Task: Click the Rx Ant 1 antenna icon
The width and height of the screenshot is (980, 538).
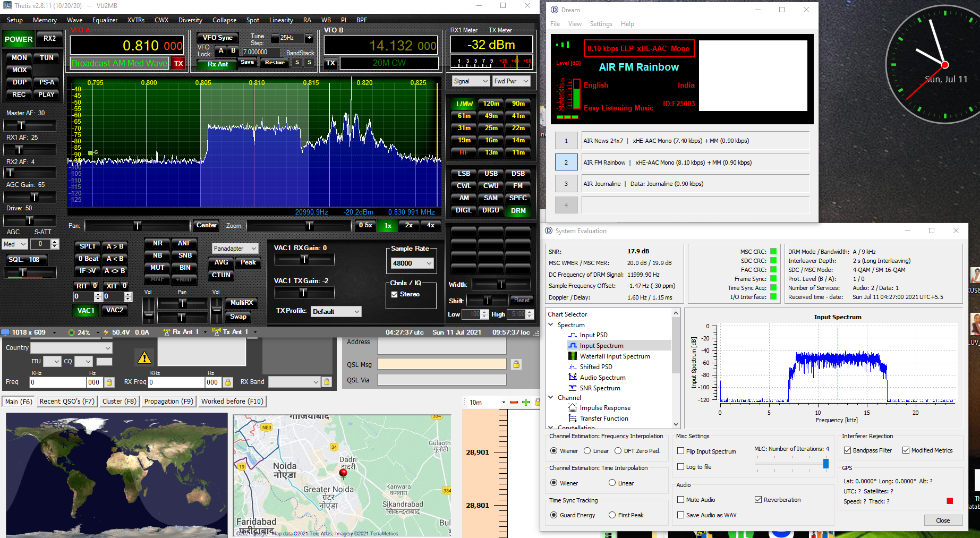Action: (167, 332)
